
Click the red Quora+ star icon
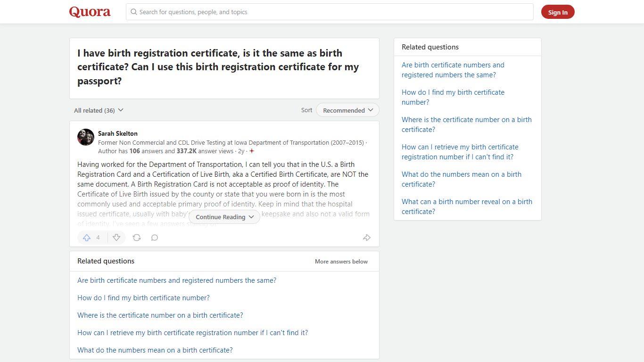coord(252,151)
